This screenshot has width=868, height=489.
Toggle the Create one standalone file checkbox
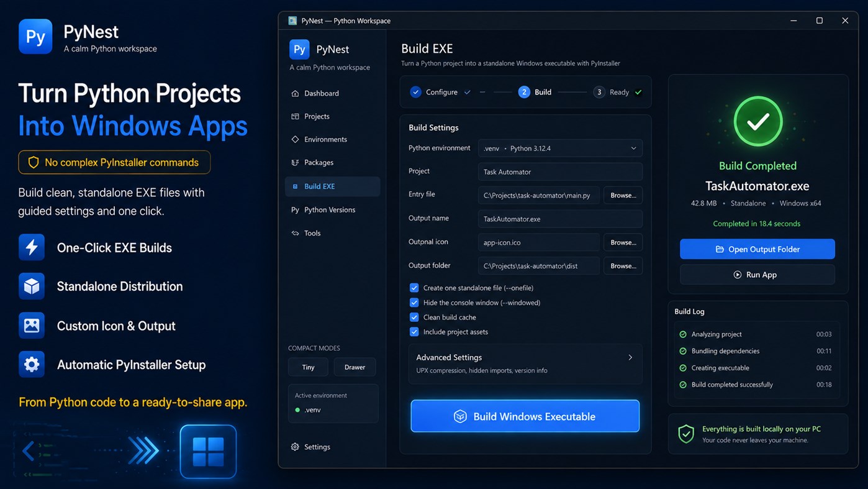(x=414, y=288)
